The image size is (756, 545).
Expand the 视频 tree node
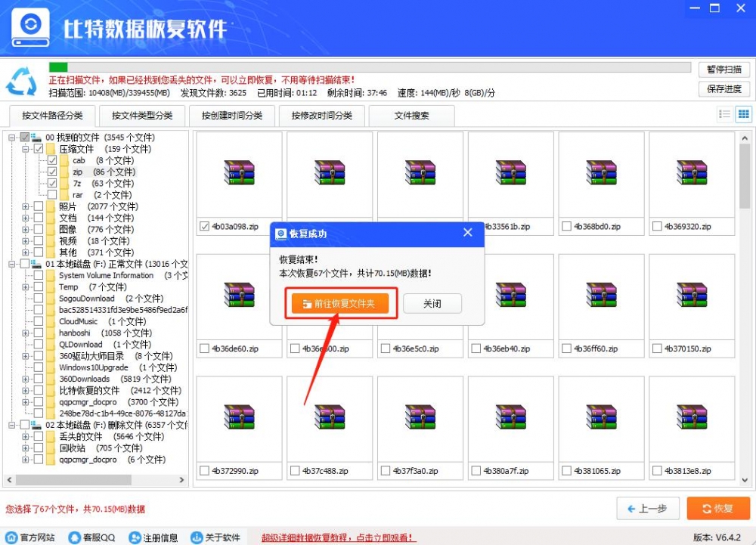pyautogui.click(x=25, y=241)
